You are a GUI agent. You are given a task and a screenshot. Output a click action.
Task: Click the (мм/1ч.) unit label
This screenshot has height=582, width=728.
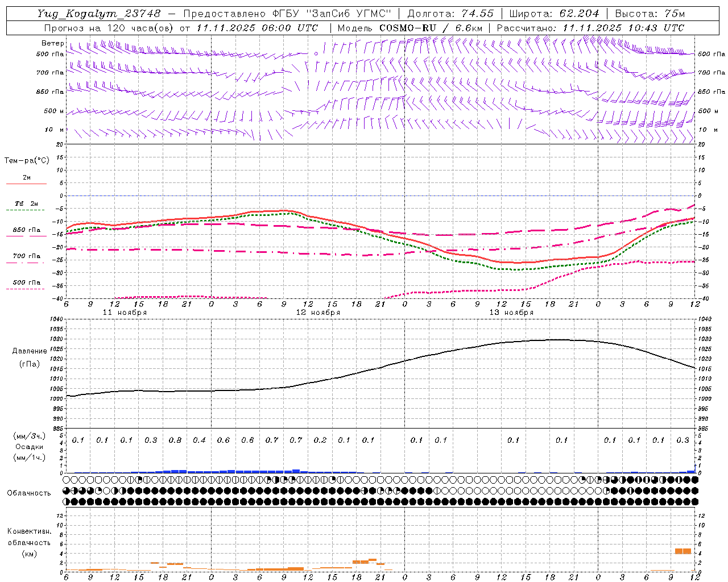click(x=29, y=458)
